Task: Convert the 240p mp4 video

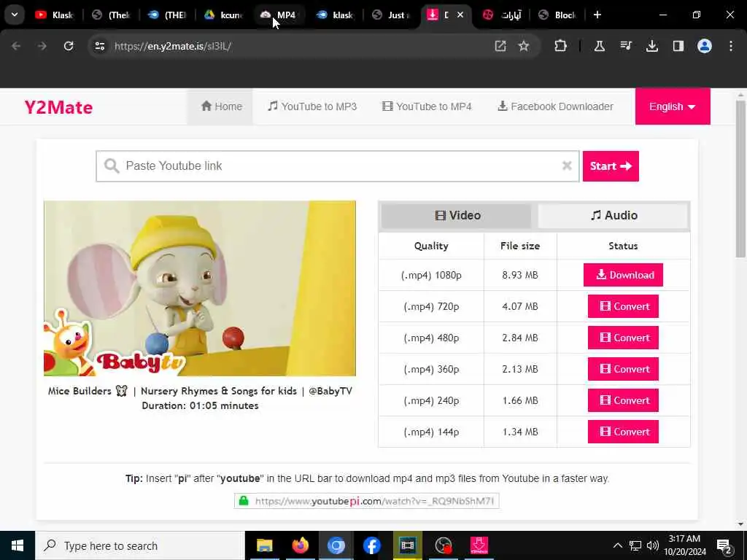Action: point(623,400)
